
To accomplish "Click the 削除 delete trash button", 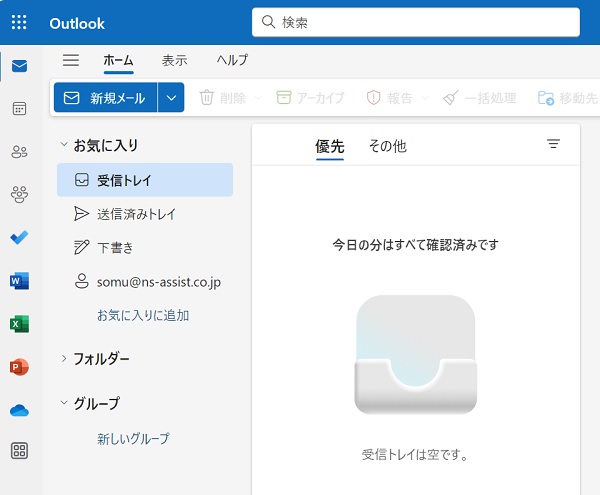I will click(222, 98).
